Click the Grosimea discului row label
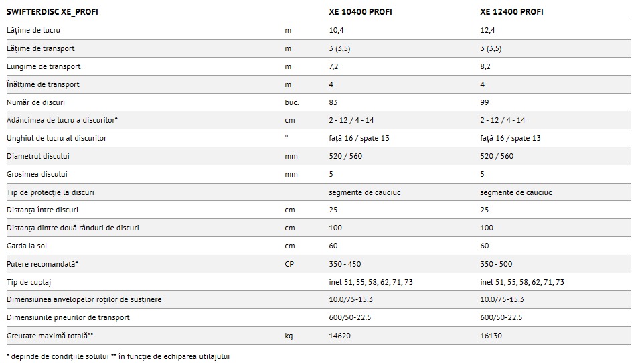The image size is (644, 363). click(x=37, y=174)
